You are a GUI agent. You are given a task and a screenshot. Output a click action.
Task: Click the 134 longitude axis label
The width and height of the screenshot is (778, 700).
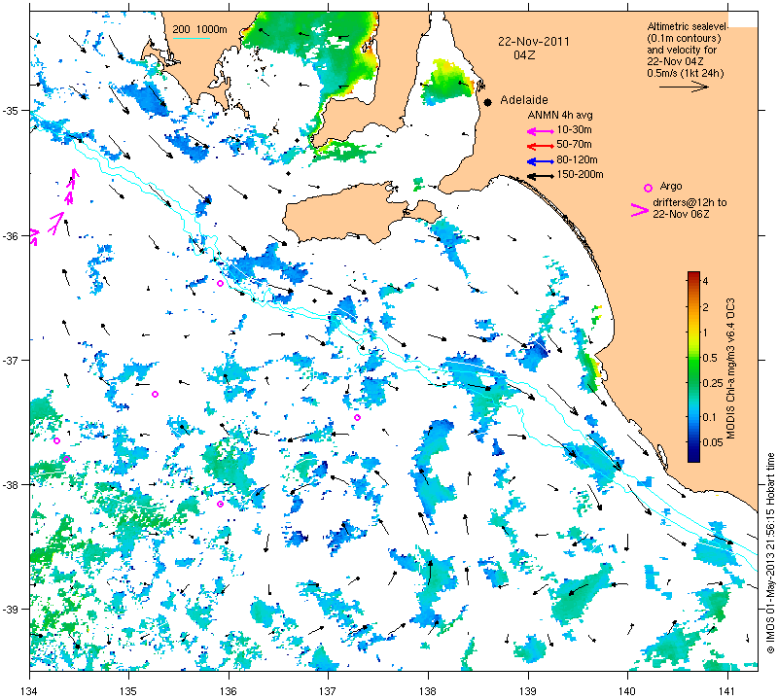tap(30, 690)
